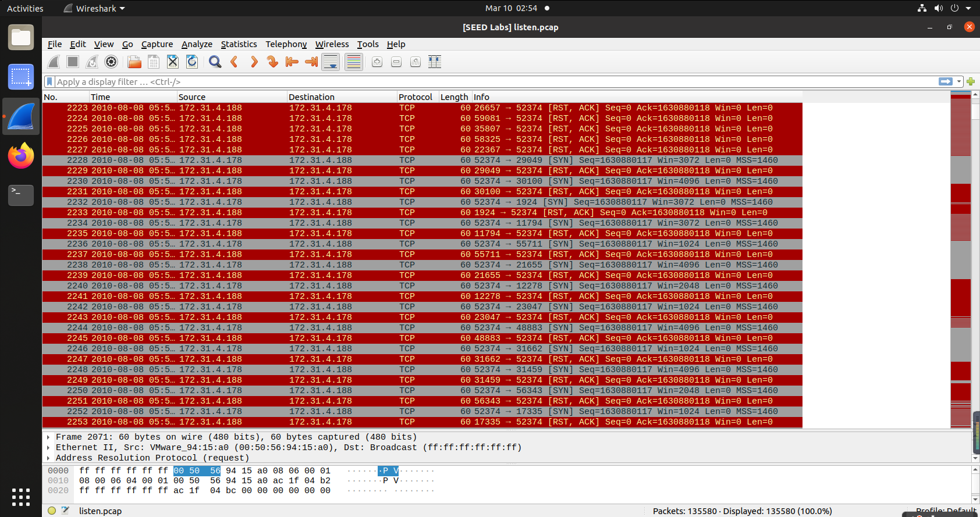Open the Help menu

(396, 44)
